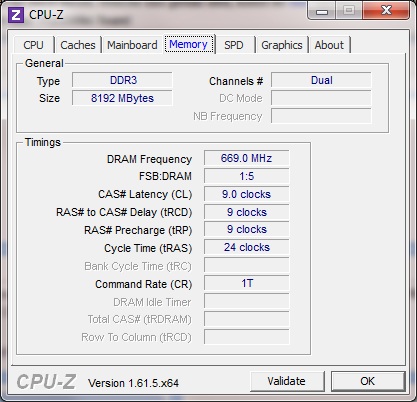
Task: Click the 9.0 clocks CAS latency value
Action: pyautogui.click(x=247, y=194)
